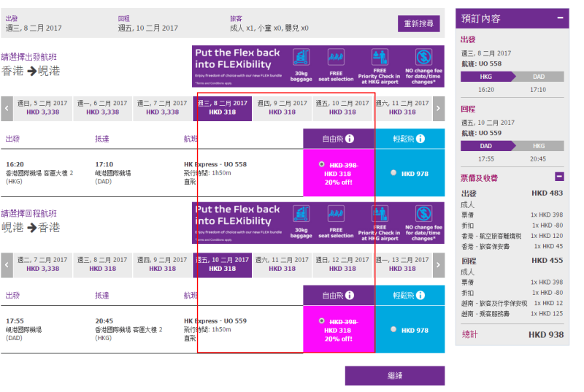Click outbound departure time 16:20 in flight row

pos(15,164)
